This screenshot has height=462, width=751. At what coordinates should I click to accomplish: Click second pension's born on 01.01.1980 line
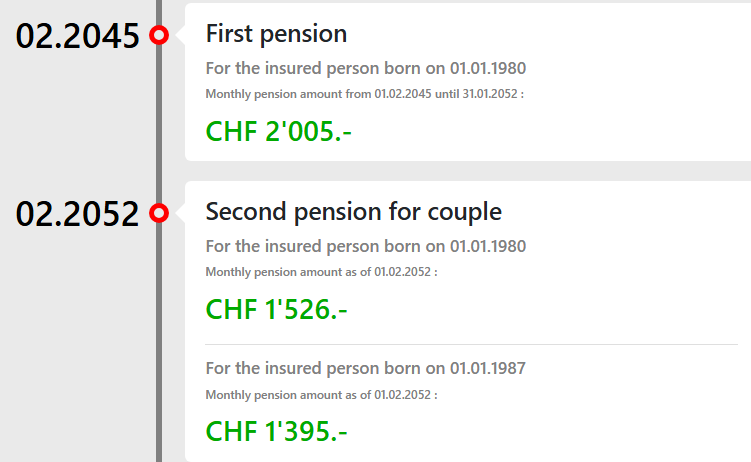[x=366, y=247]
